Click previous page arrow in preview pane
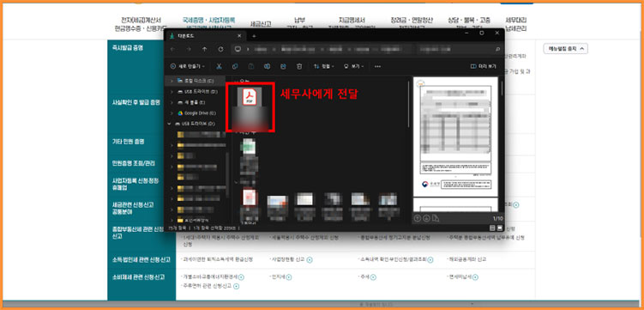 [x=418, y=218]
